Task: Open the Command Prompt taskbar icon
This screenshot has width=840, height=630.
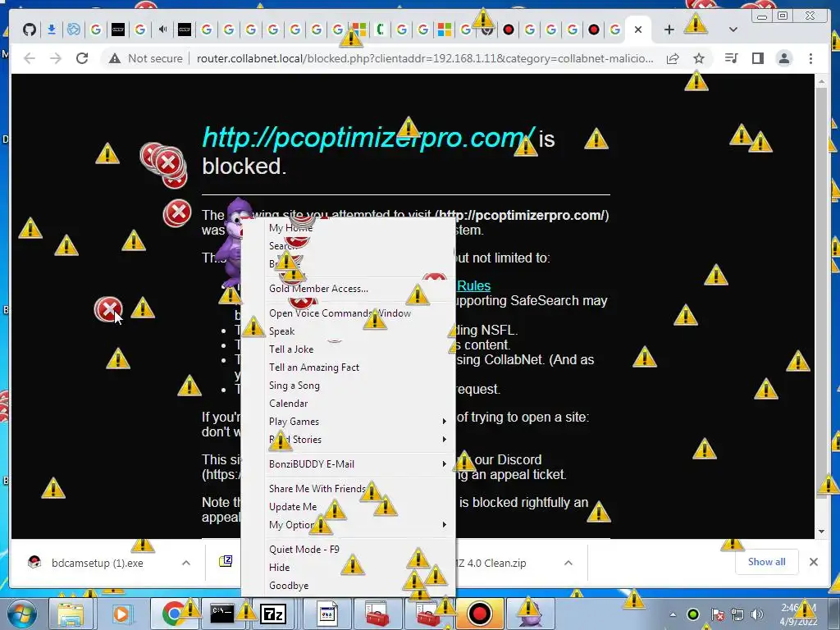Action: point(221,614)
